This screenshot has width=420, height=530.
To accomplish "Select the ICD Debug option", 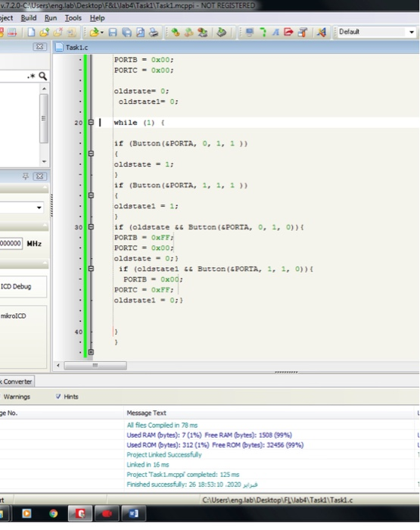I will [x=16, y=287].
